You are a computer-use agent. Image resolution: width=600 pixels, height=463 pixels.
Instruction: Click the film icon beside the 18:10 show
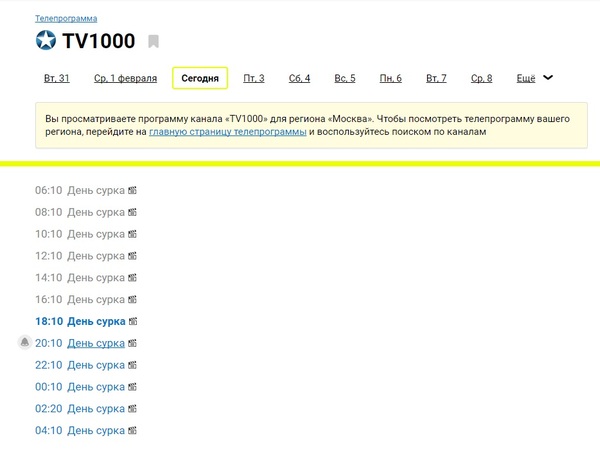[133, 322]
